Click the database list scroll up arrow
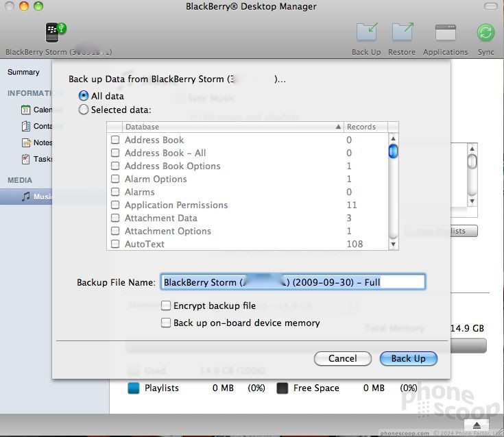Image resolution: width=504 pixels, height=437 pixels. click(393, 138)
